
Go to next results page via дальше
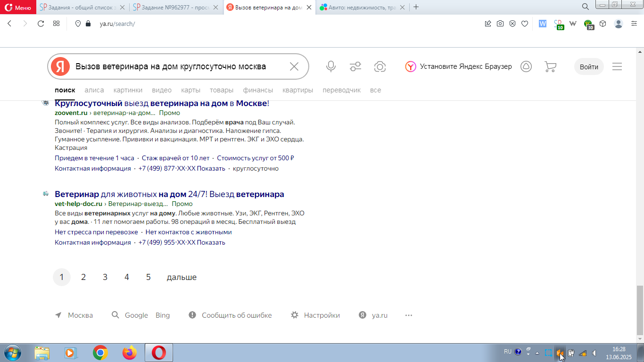click(x=182, y=277)
